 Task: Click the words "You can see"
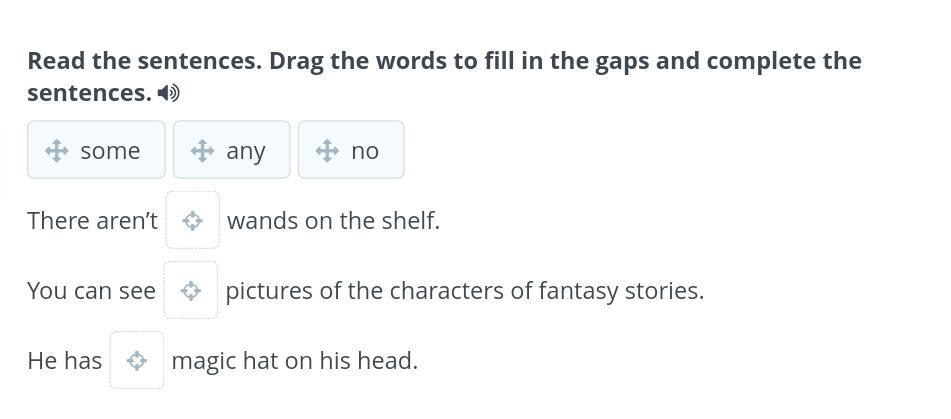pos(92,291)
